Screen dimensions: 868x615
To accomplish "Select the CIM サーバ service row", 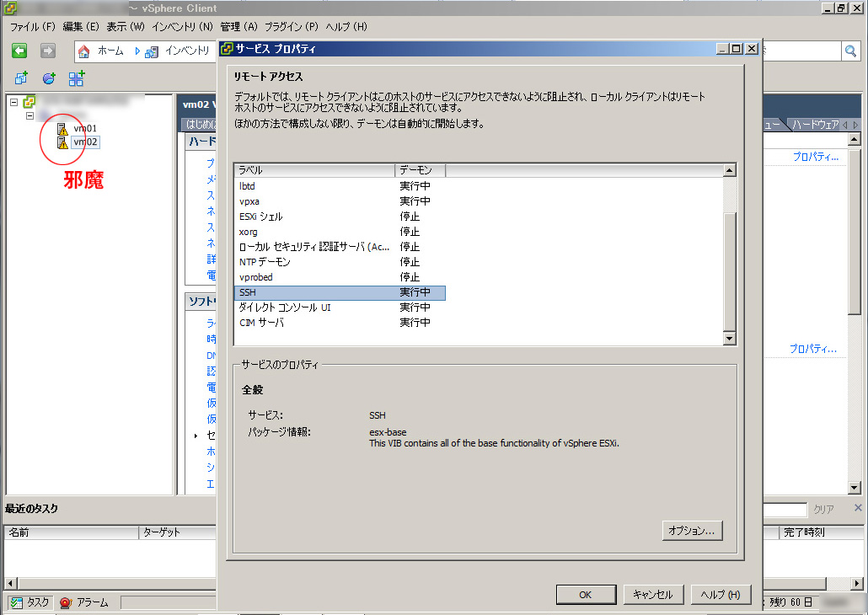I will click(x=340, y=322).
